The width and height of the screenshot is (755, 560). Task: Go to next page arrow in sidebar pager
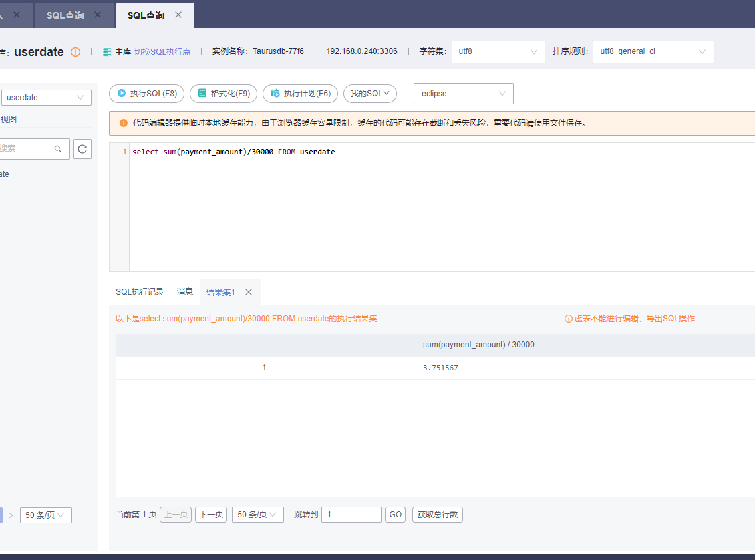pyautogui.click(x=11, y=515)
